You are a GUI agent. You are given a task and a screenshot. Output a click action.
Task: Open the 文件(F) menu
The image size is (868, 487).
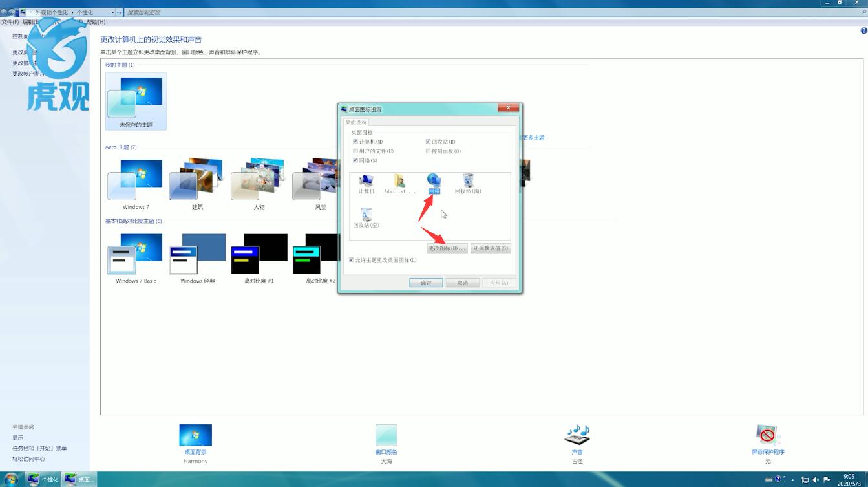(10, 22)
